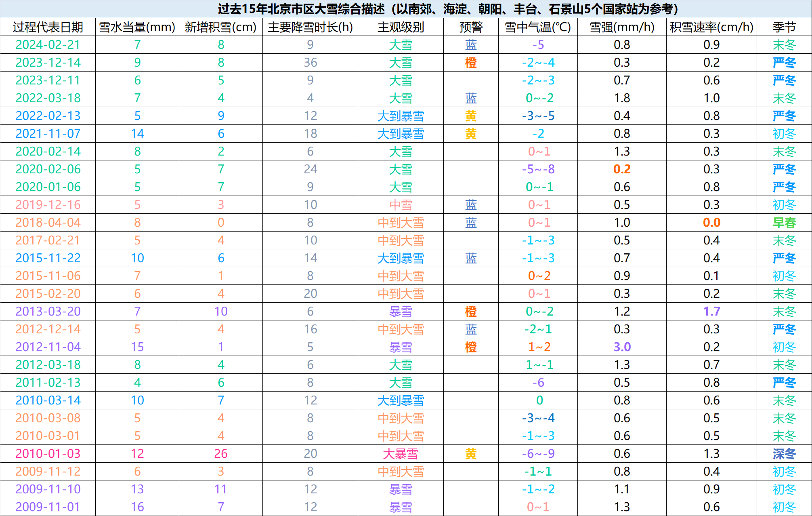Click the 蓝 warning cell in 2024-02-21 row
Screen dimensions: 812x516
pos(471,45)
